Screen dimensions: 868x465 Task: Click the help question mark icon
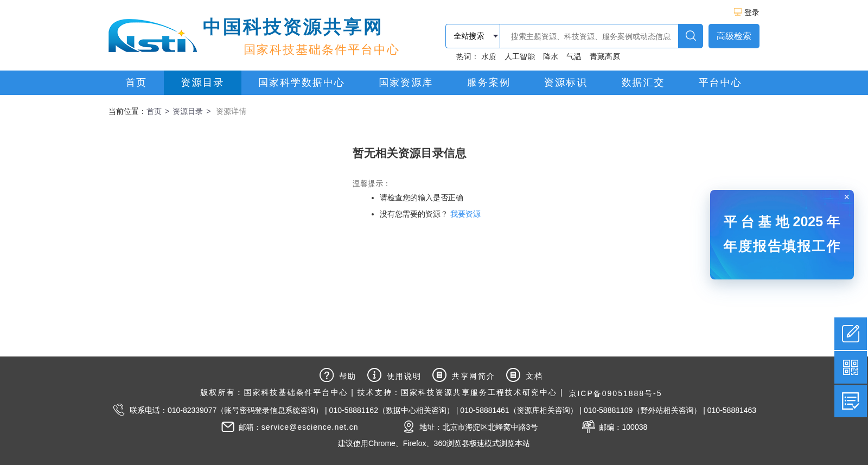pos(327,375)
